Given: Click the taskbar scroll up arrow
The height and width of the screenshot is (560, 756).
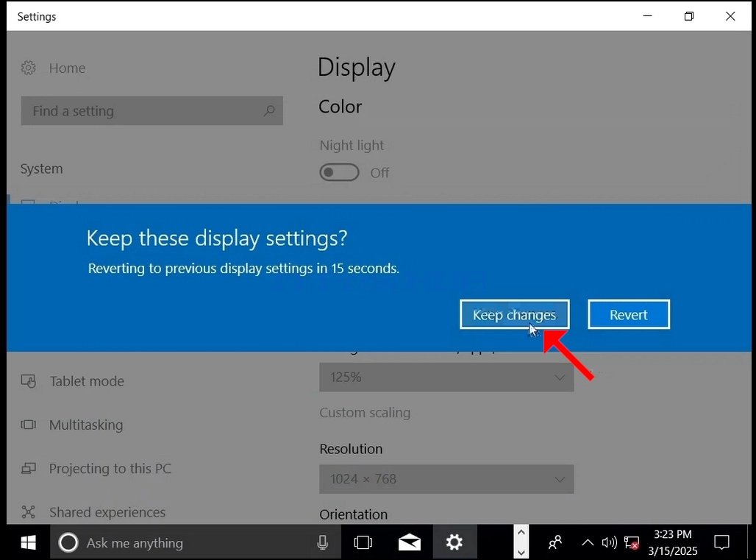Looking at the screenshot, I should click(521, 533).
